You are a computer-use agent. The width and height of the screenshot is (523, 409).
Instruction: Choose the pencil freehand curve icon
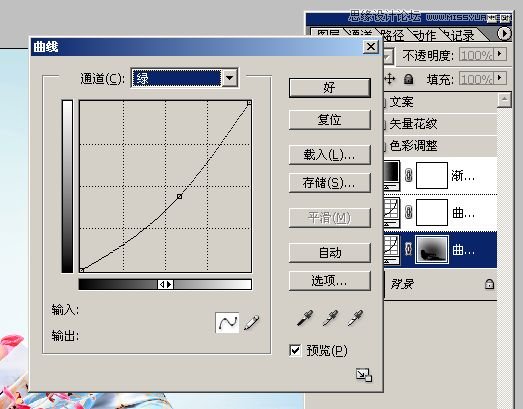coord(251,323)
